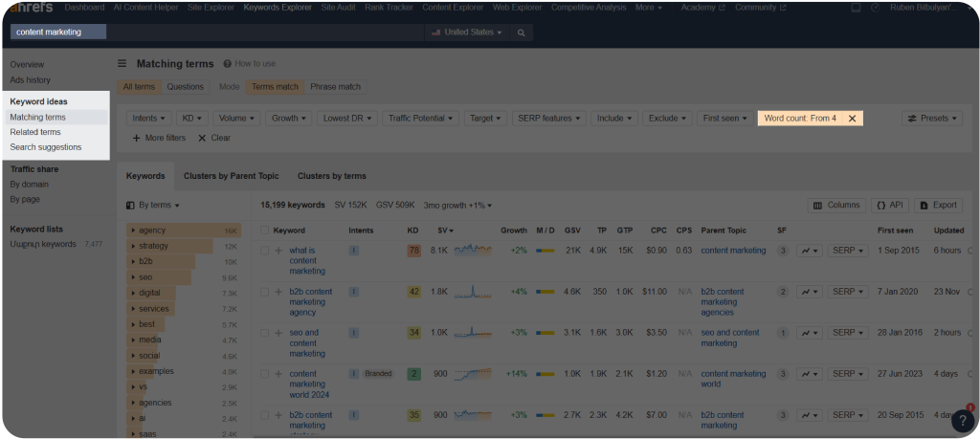Open Clusters by Parent Topic tab
The width and height of the screenshot is (980, 439).
click(x=232, y=176)
